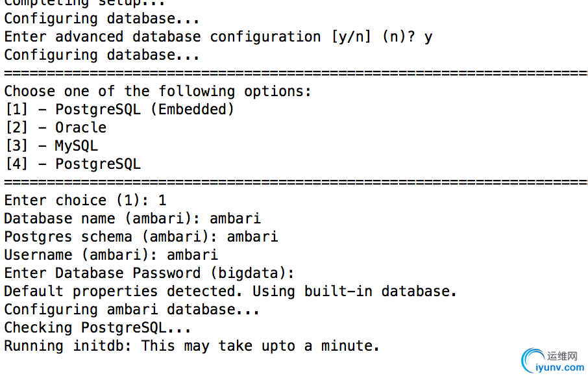Click the 'Choose one of the following options' text
This screenshot has width=588, height=378.
point(158,91)
